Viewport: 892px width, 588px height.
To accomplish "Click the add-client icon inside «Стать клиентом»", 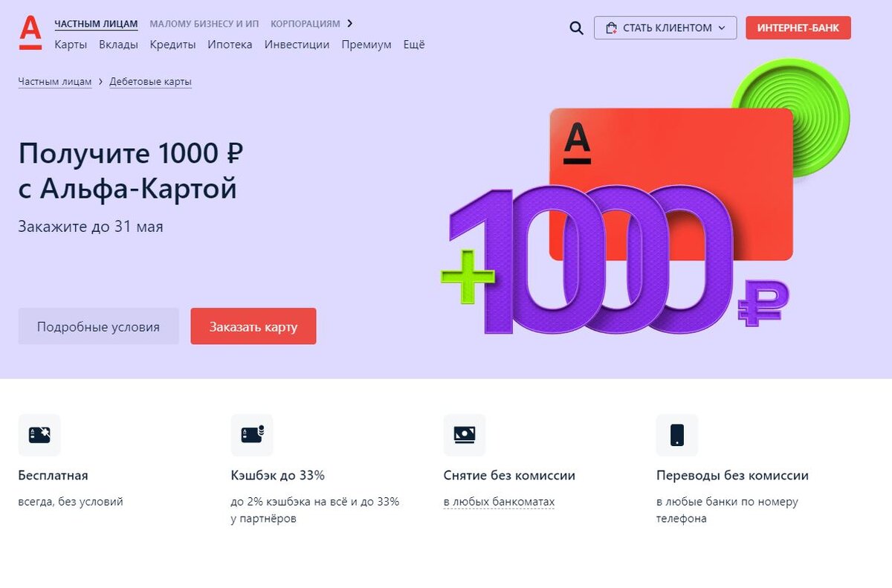I will pos(613,28).
